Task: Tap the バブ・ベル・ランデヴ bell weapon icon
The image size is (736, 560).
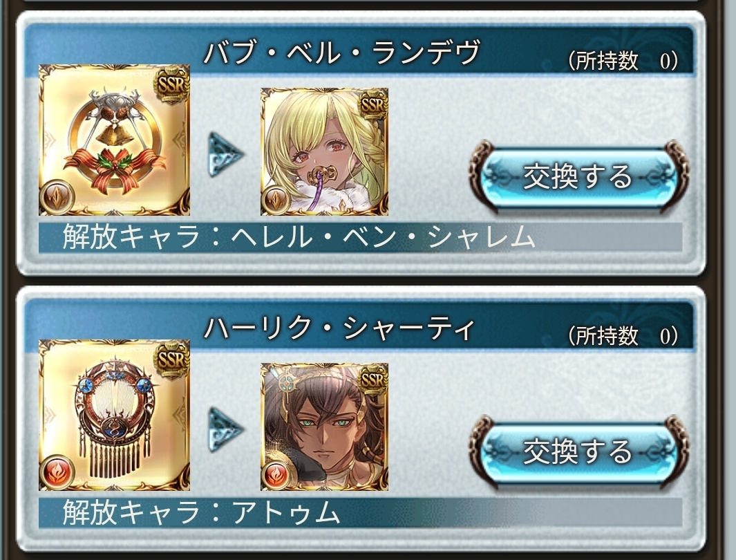Action: pos(114,140)
